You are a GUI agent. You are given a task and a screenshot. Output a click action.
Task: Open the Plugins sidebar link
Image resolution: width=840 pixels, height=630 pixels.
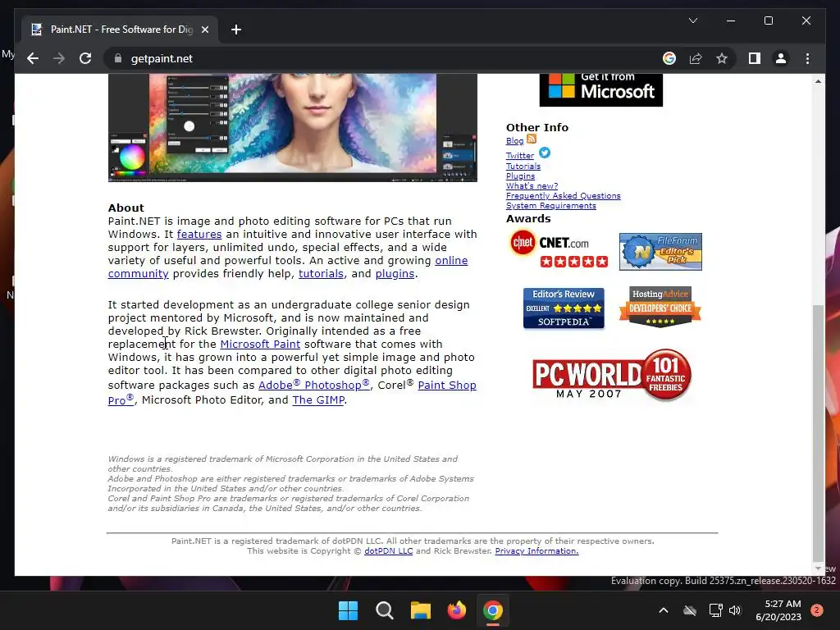tap(520, 176)
